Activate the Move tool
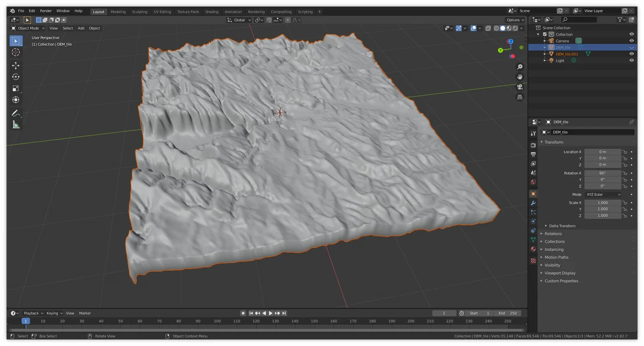The image size is (644, 346). (16, 65)
